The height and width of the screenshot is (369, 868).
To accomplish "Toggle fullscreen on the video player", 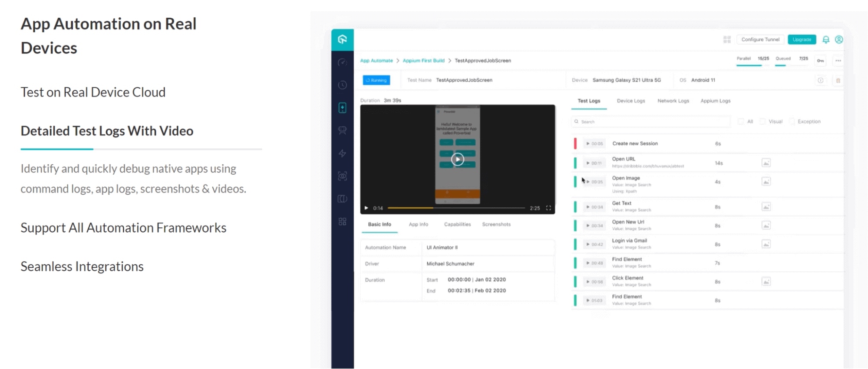I will click(548, 208).
